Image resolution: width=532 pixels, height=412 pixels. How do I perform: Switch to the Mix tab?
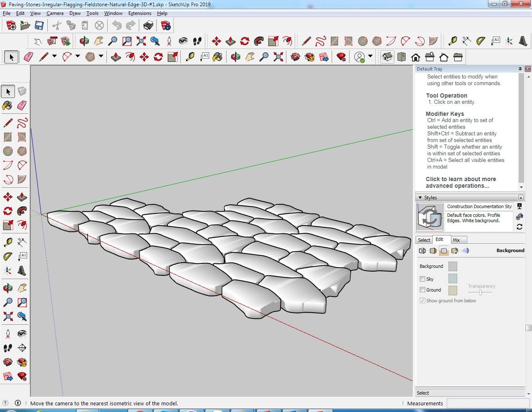tap(456, 240)
